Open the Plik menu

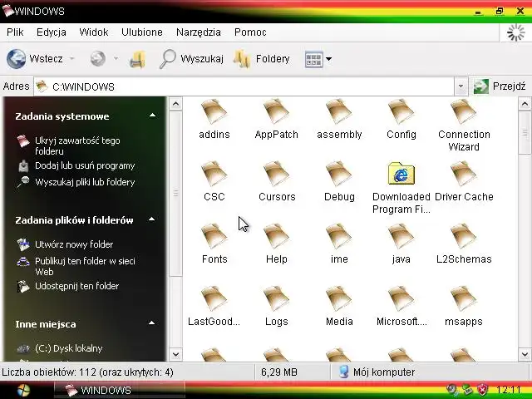click(x=15, y=32)
